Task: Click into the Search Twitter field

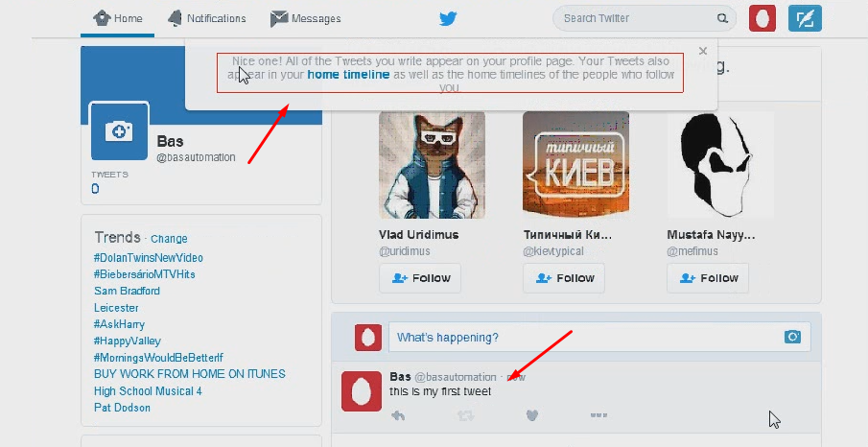Action: coord(633,18)
